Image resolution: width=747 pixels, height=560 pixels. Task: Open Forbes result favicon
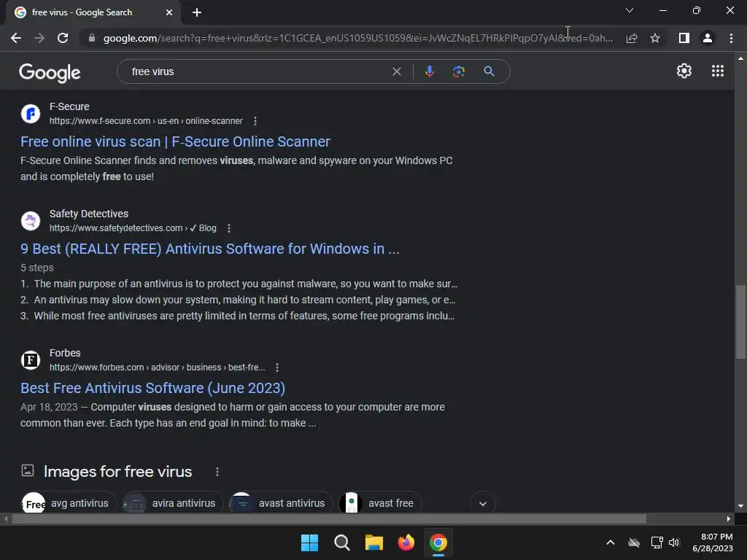[31, 360]
